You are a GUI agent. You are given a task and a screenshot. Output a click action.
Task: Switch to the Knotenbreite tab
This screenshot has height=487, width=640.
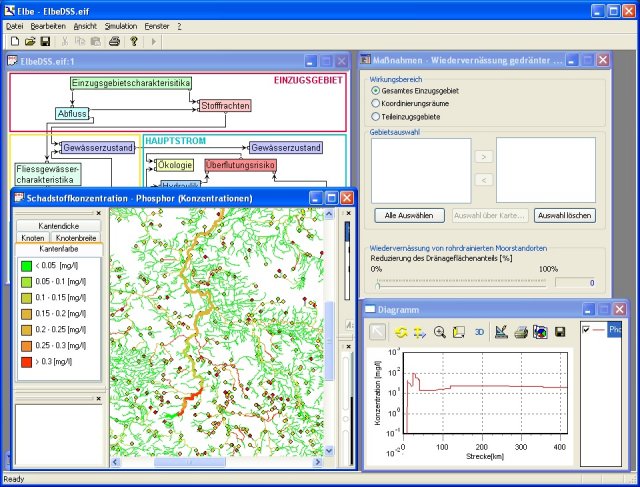pyautogui.click(x=75, y=239)
